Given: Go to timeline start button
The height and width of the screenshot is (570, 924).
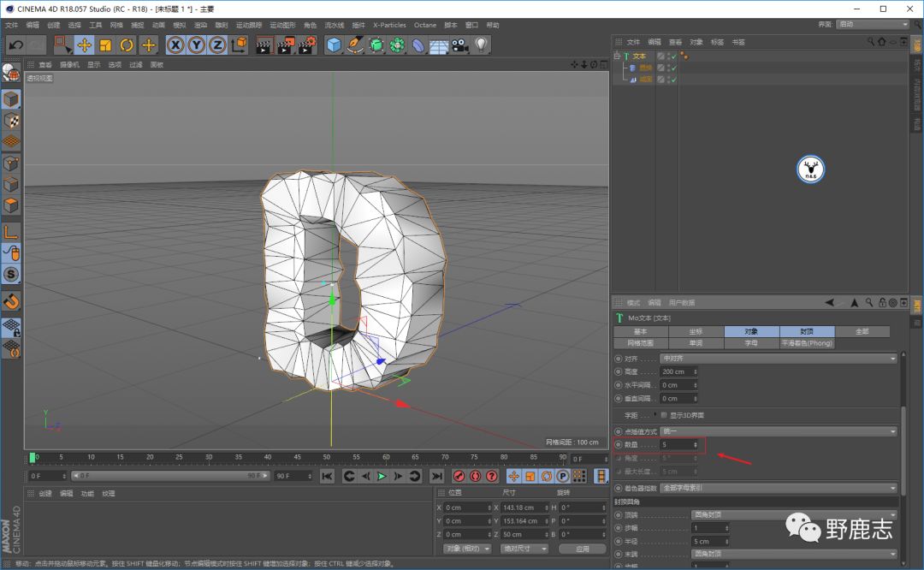Looking at the screenshot, I should 327,476.
